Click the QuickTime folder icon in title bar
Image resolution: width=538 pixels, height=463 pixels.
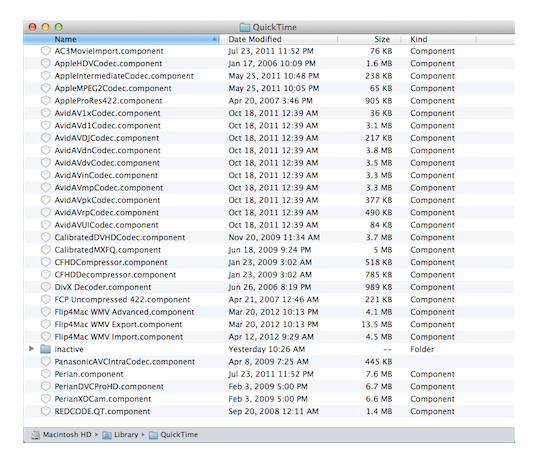pos(245,27)
